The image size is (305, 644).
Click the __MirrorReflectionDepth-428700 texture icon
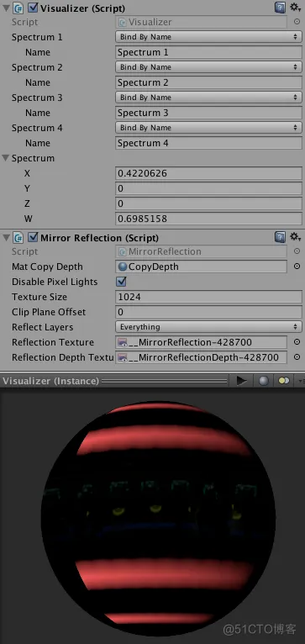(123, 357)
